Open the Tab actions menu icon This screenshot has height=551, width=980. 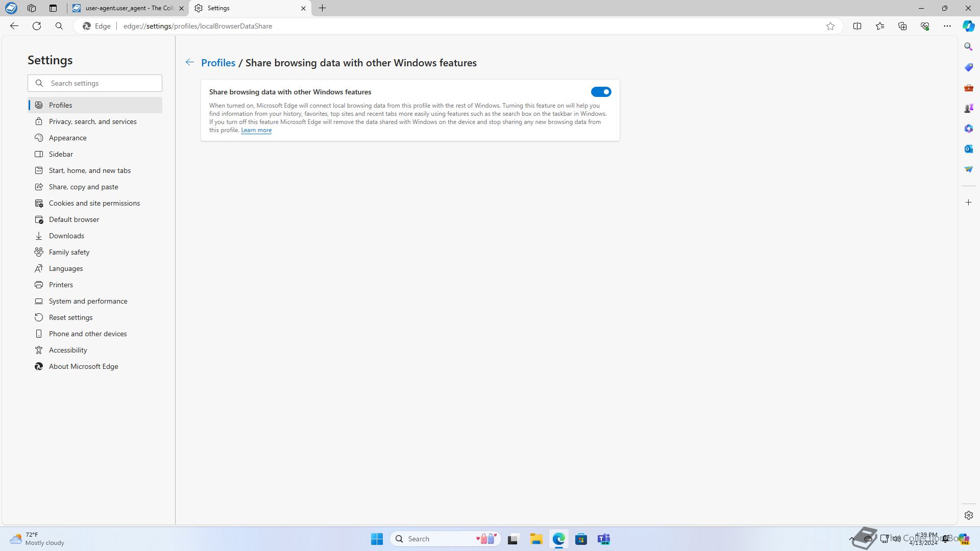(x=53, y=8)
